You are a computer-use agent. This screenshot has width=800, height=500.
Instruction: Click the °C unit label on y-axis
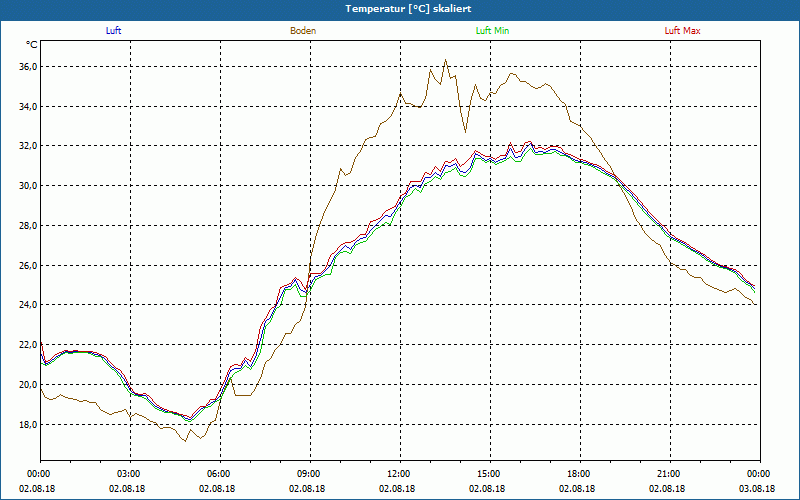pyautogui.click(x=32, y=46)
